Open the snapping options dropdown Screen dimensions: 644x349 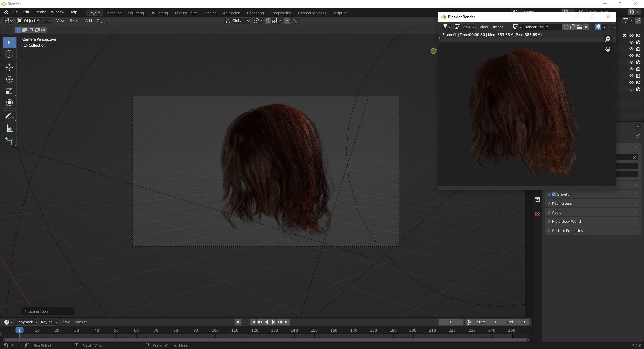pos(277,21)
